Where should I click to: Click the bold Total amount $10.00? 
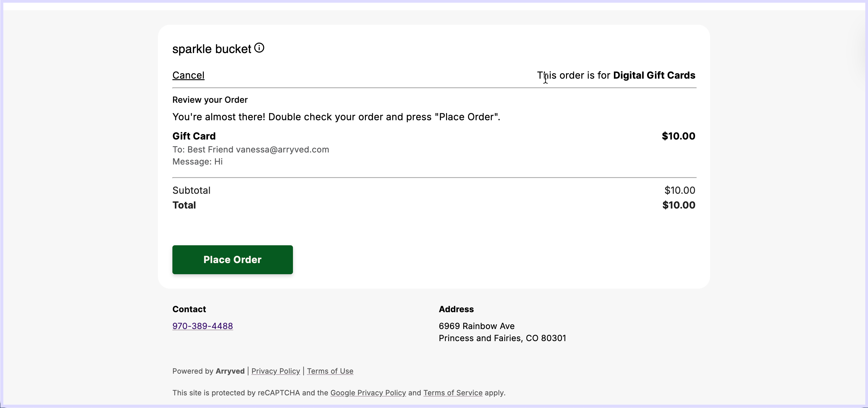coord(679,205)
